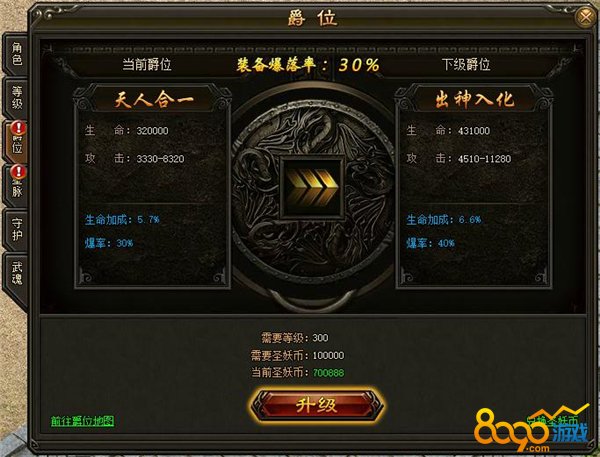The image size is (600, 457).
Task: Click the 下级爵位 header label
Action: (x=466, y=64)
